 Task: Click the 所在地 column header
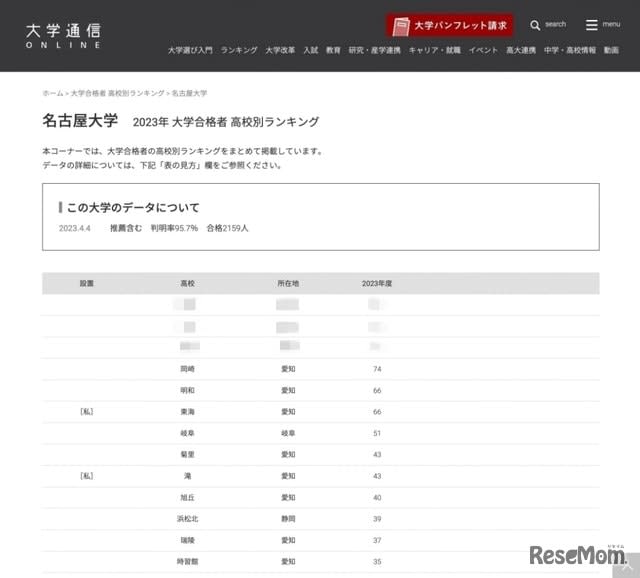click(x=288, y=283)
